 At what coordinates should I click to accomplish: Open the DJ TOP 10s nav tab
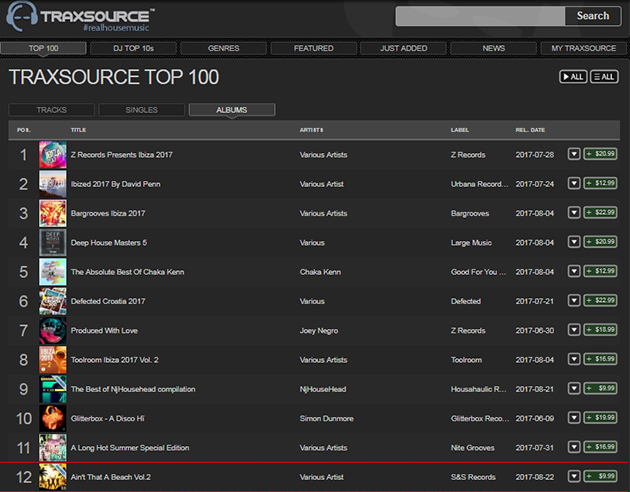pos(133,48)
